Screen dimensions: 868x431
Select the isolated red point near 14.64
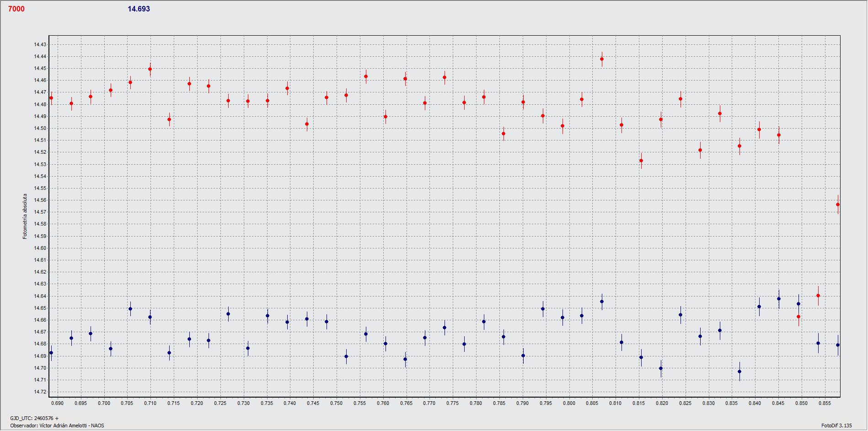click(818, 296)
